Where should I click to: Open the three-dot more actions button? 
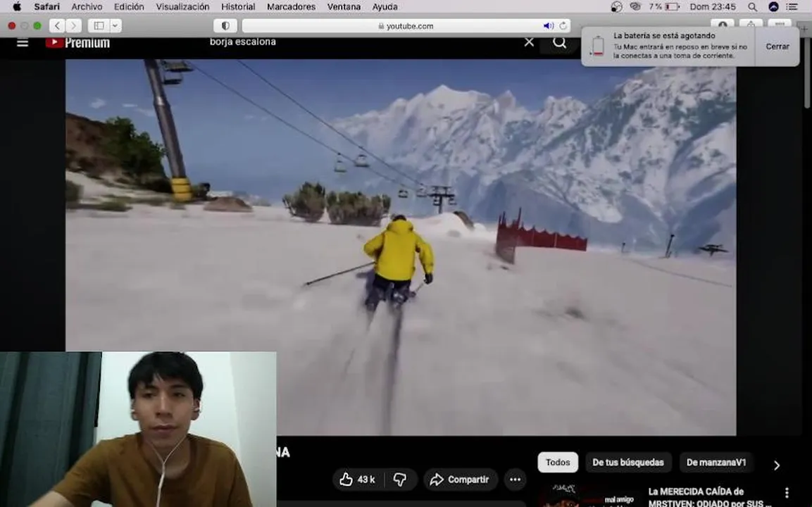pos(515,480)
